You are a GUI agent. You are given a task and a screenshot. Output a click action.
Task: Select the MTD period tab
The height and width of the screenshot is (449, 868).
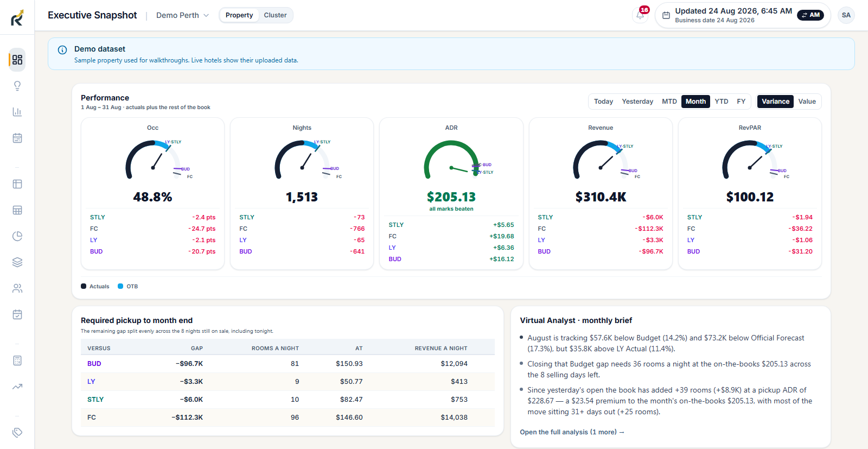[x=669, y=102]
